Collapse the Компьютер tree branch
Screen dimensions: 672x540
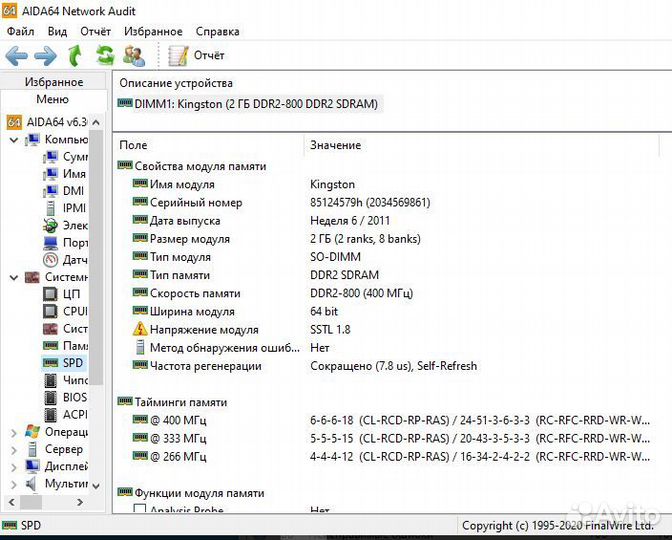pyautogui.click(x=14, y=140)
